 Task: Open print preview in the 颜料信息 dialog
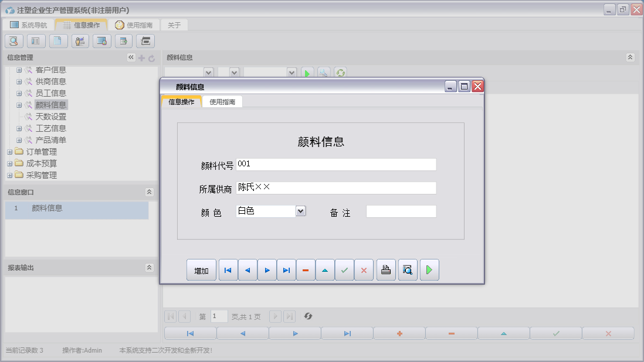[x=408, y=270]
